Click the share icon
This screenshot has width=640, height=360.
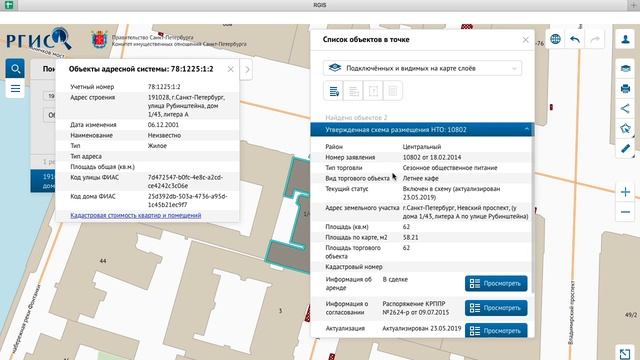[x=625, y=108]
